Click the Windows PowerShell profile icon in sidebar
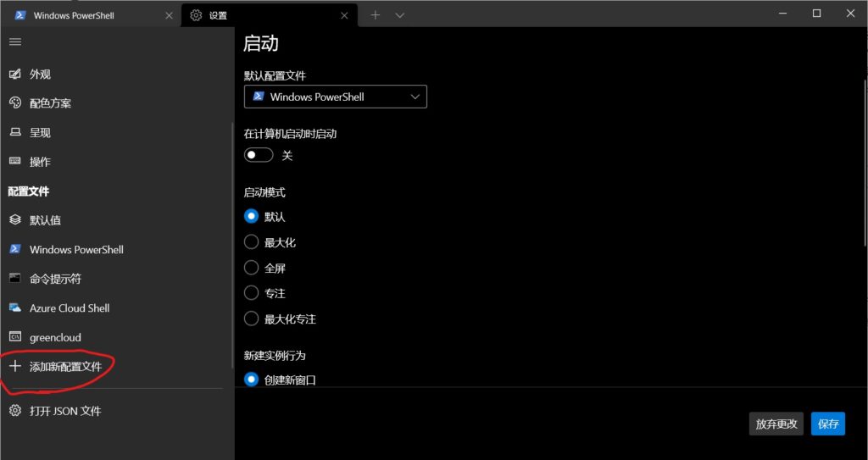The width and height of the screenshot is (868, 460). [x=15, y=249]
